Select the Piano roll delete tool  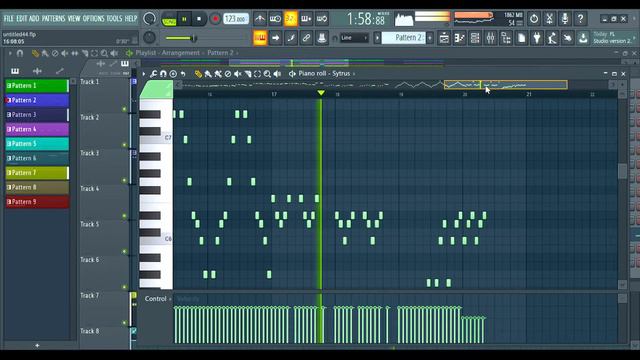(x=228, y=74)
